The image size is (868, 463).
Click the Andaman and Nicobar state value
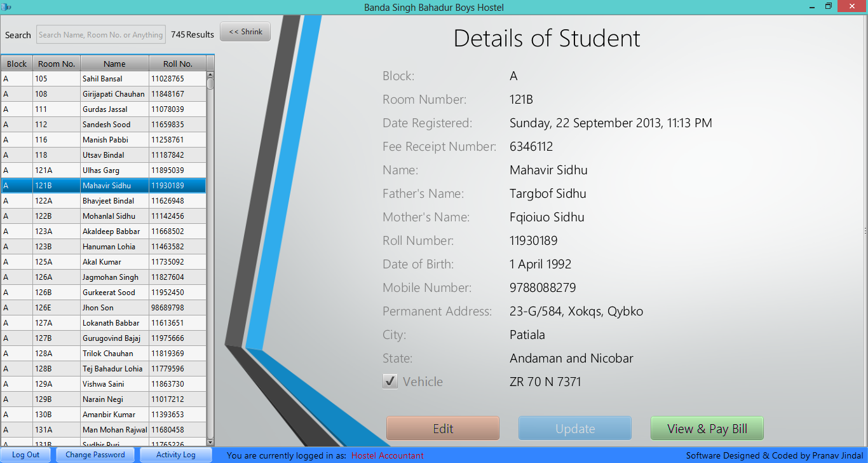pyautogui.click(x=571, y=358)
